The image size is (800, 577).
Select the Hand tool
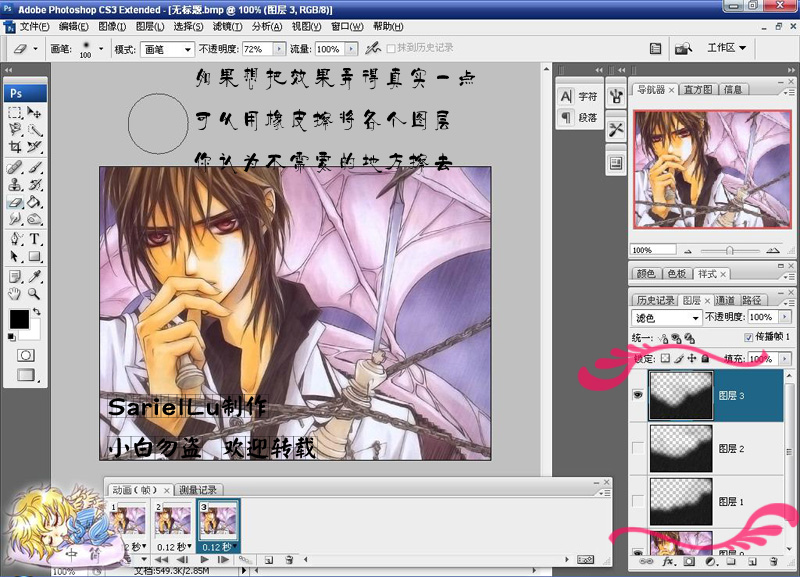(x=15, y=294)
